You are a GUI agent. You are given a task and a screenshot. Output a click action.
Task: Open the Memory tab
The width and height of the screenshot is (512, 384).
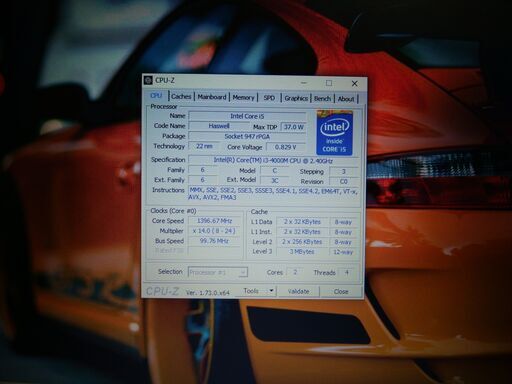(243, 97)
